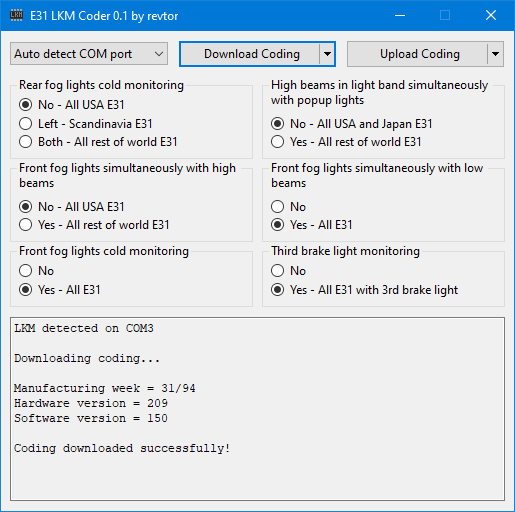The image size is (515, 512).
Task: Click 'Hardware version = 209' log line
Action: pos(91,403)
